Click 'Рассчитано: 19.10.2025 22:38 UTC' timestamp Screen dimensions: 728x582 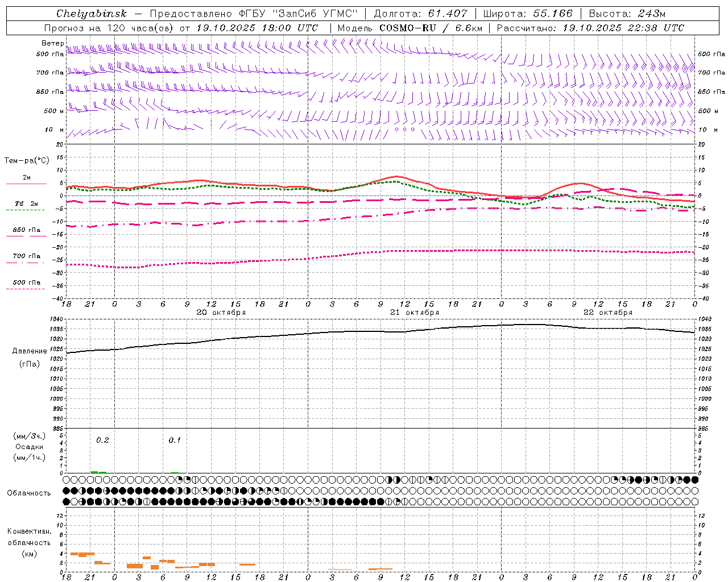coord(590,28)
